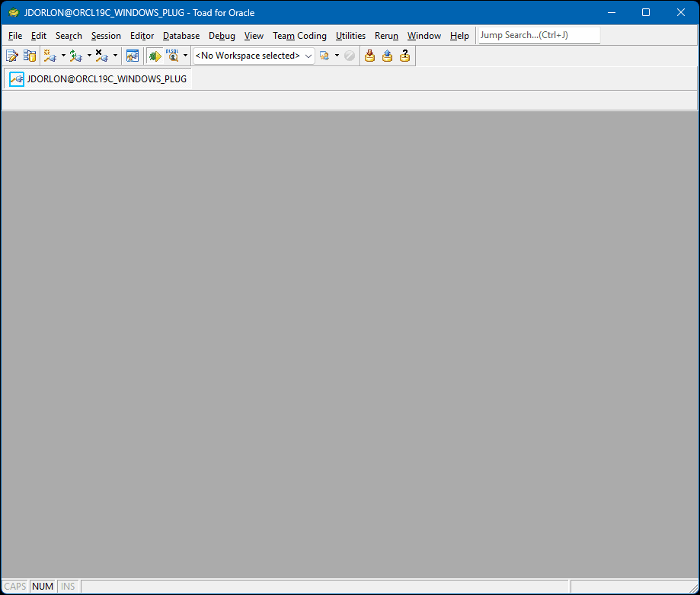Expand the End Connection dropdown arrow
Image resolution: width=700 pixels, height=595 pixels.
tap(115, 56)
